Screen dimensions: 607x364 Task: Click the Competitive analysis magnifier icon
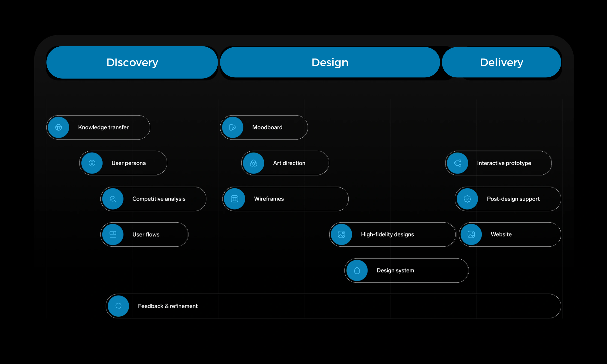point(113,199)
